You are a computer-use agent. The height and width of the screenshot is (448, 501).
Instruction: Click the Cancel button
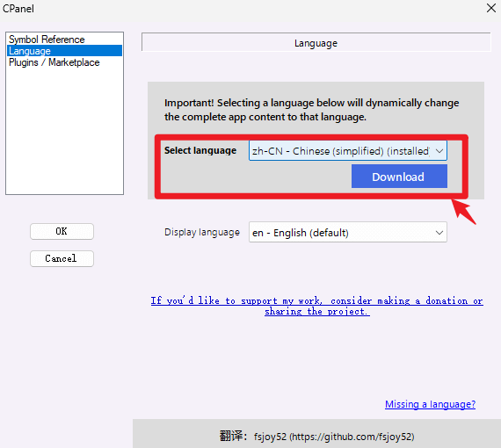[x=62, y=258]
